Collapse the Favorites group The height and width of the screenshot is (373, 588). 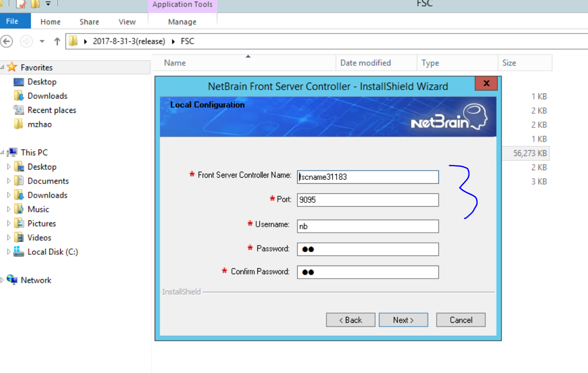pos(2,67)
